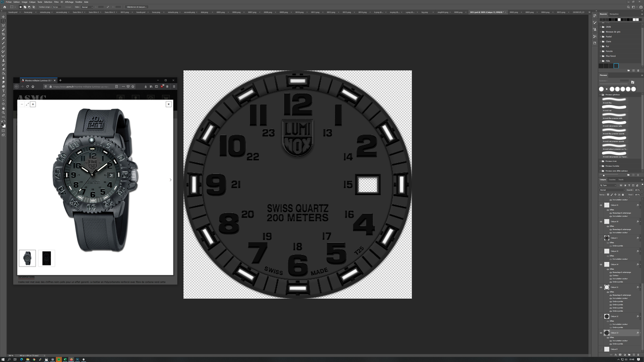Select the black second thumbnail in gallery
Screen dimensions: 644x362
(x=46, y=258)
